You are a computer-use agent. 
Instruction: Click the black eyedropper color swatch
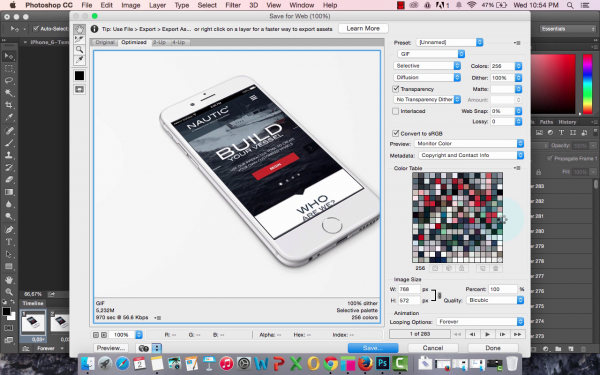pyautogui.click(x=79, y=75)
